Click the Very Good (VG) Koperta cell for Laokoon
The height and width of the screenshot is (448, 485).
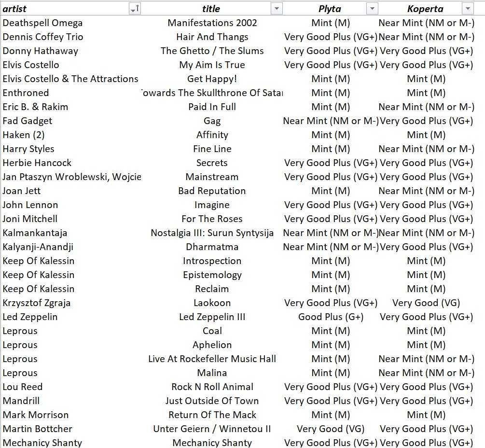(426, 303)
